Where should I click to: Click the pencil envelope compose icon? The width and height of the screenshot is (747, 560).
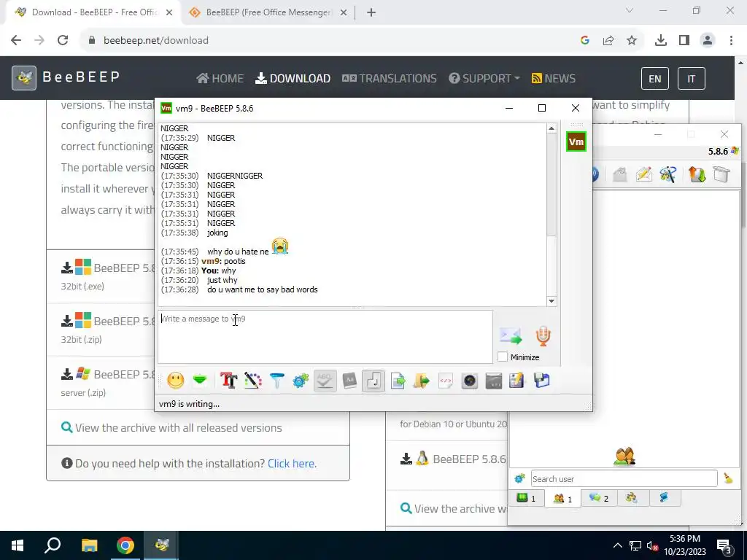click(x=643, y=175)
